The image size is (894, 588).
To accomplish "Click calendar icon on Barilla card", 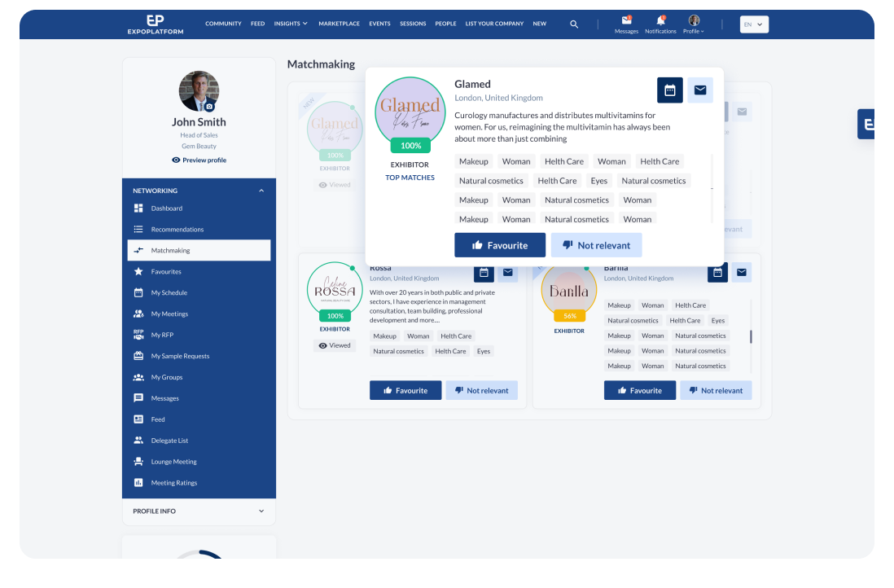I will (x=717, y=273).
